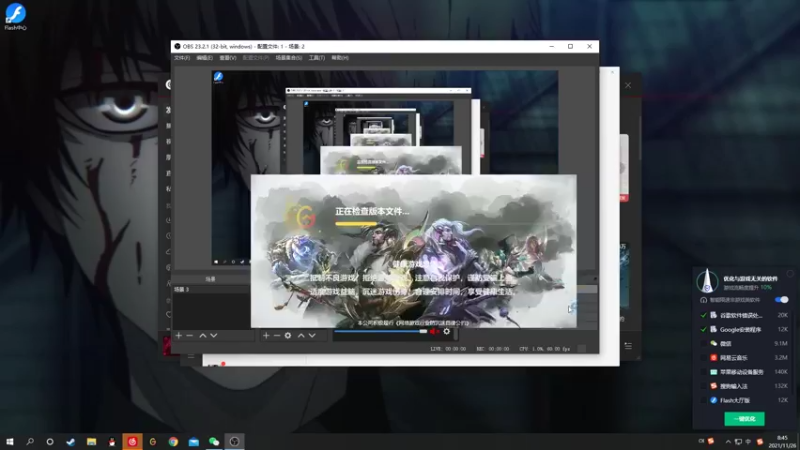
Task: Uncheck 谷歌软件错误处理 row in optimizer list
Action: tap(704, 315)
